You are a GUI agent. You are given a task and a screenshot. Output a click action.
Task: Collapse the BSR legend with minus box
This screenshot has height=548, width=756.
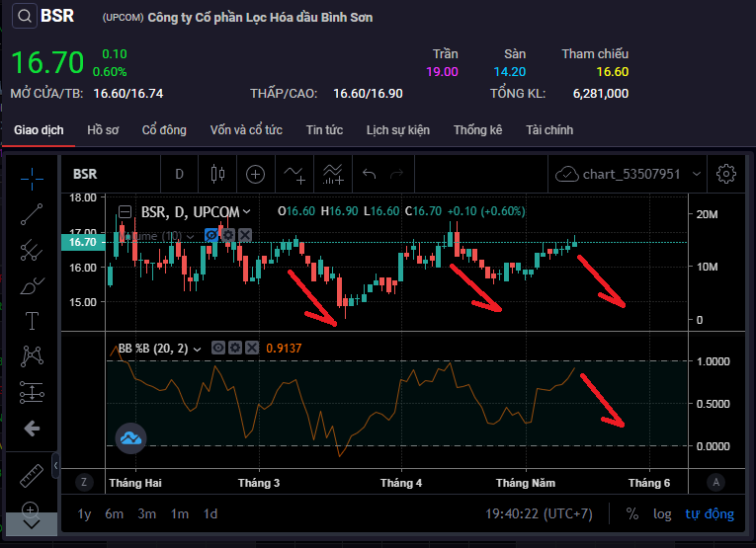click(125, 211)
